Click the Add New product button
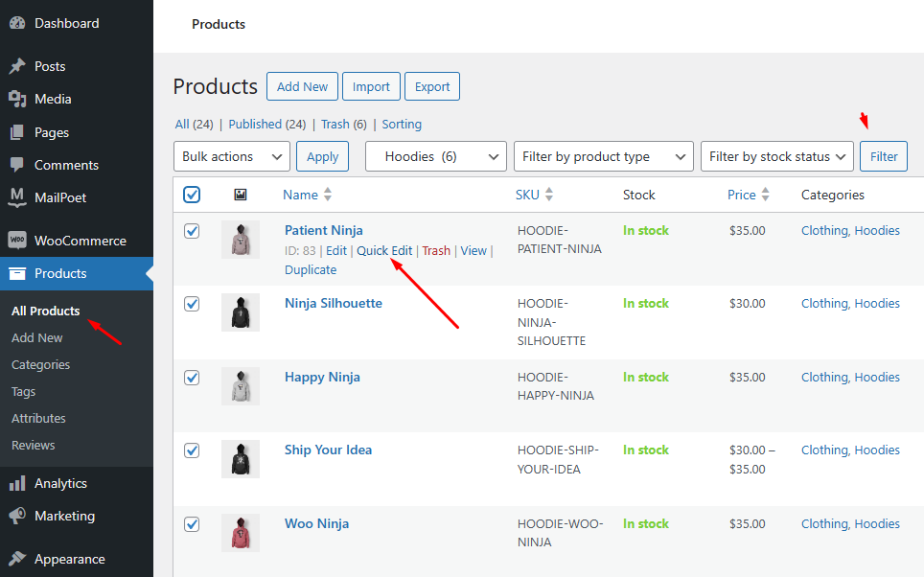This screenshot has width=924, height=577. tap(302, 86)
